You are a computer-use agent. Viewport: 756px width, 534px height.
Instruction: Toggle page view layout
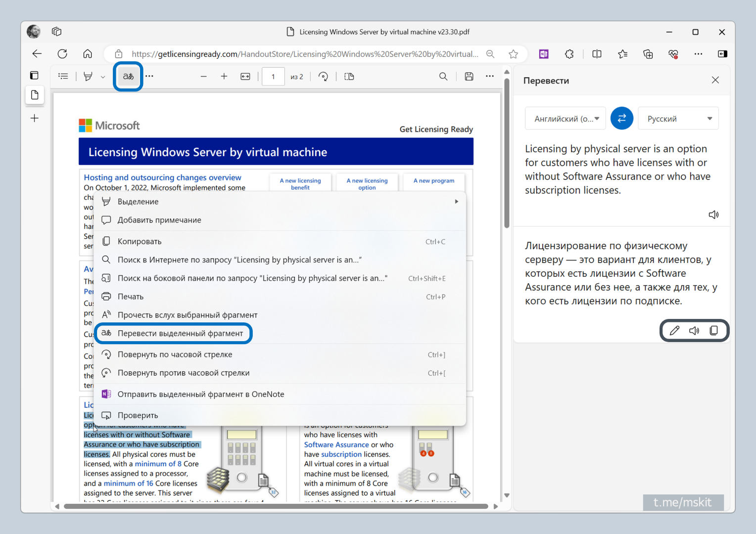[349, 76]
